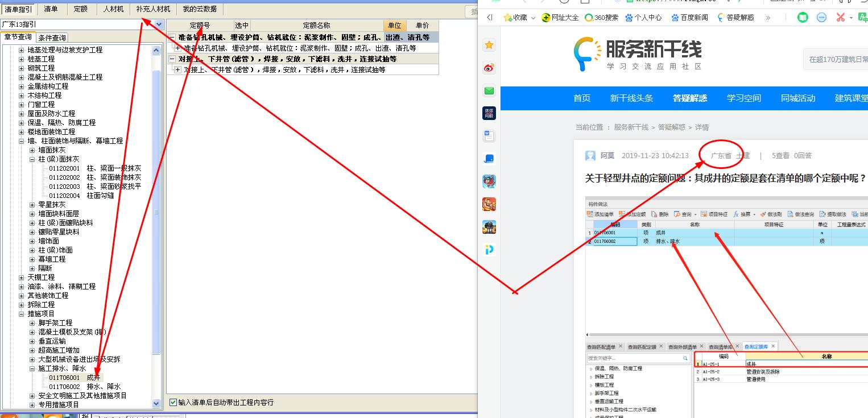This screenshot has height=418, width=868.
Task: Open the favorites star in browser sidebar
Action: tap(489, 45)
